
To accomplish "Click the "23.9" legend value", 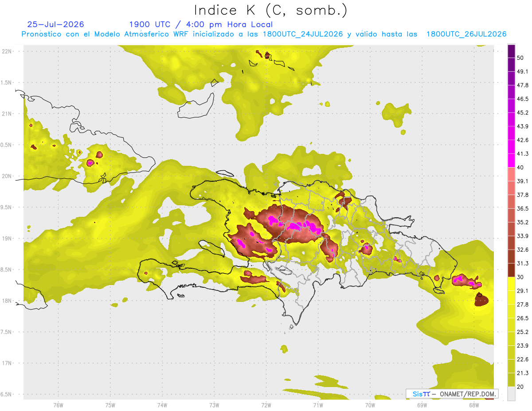I will (x=523, y=346).
